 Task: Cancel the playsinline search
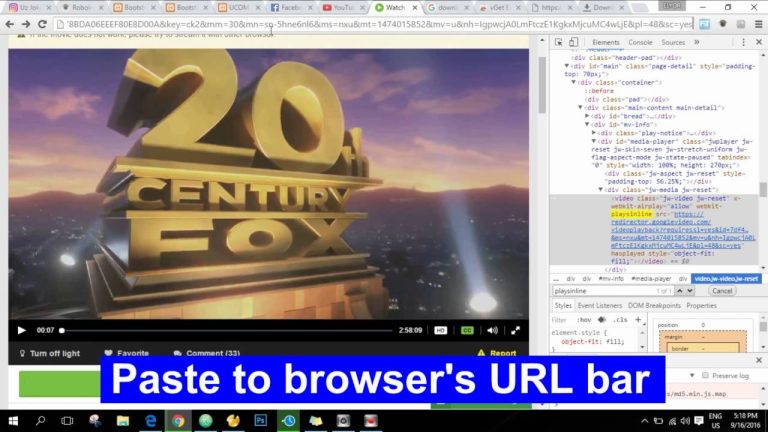[x=721, y=290]
